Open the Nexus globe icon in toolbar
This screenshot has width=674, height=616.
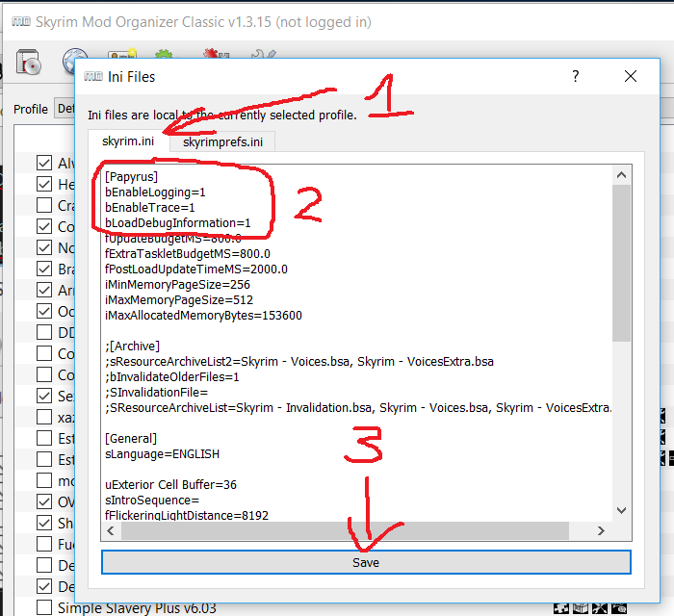(x=75, y=60)
